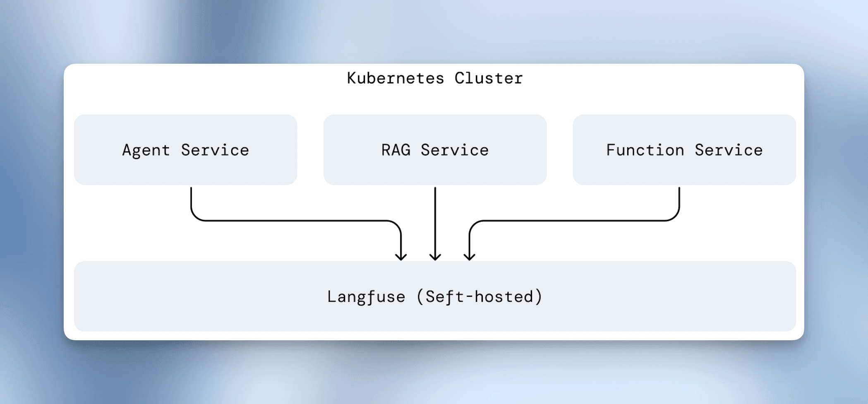Click the word Self-hosted in the Langfuse label
Viewport: 868px width, 404px height.
(480, 296)
